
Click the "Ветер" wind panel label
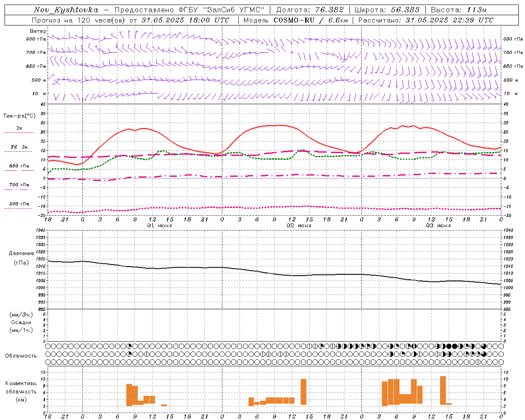38,31
